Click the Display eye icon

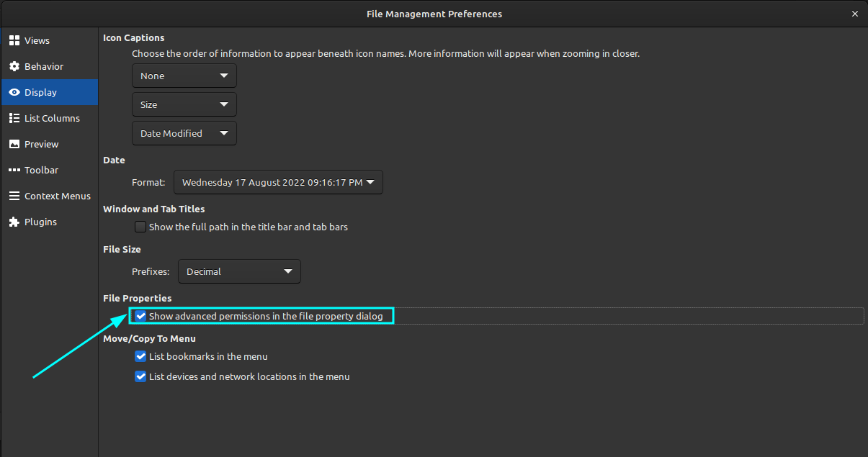pos(14,92)
